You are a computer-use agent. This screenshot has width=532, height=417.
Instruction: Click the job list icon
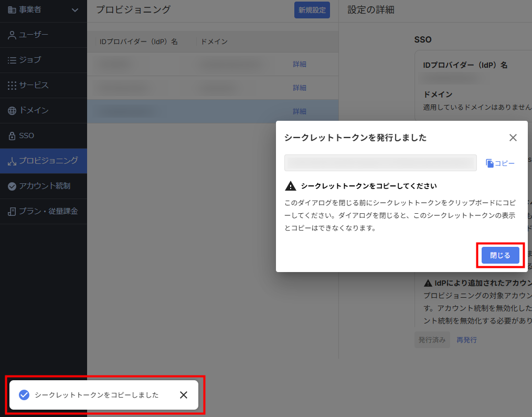coord(12,60)
